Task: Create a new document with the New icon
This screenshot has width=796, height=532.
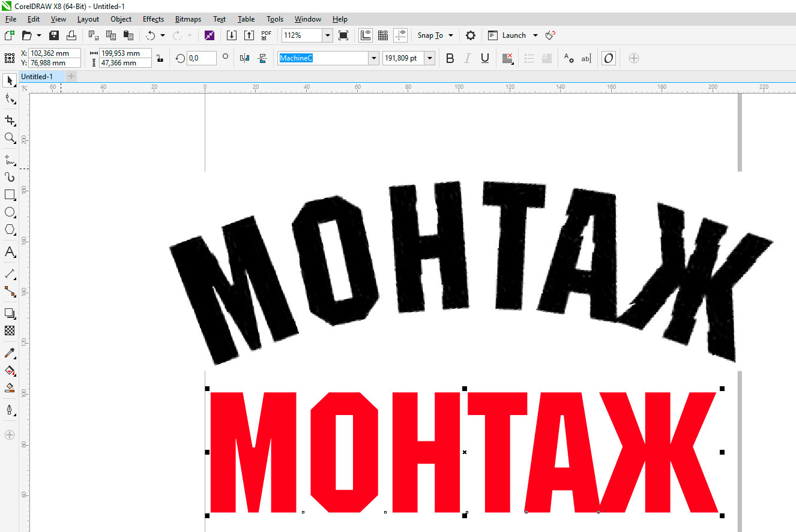Action: click(9, 35)
